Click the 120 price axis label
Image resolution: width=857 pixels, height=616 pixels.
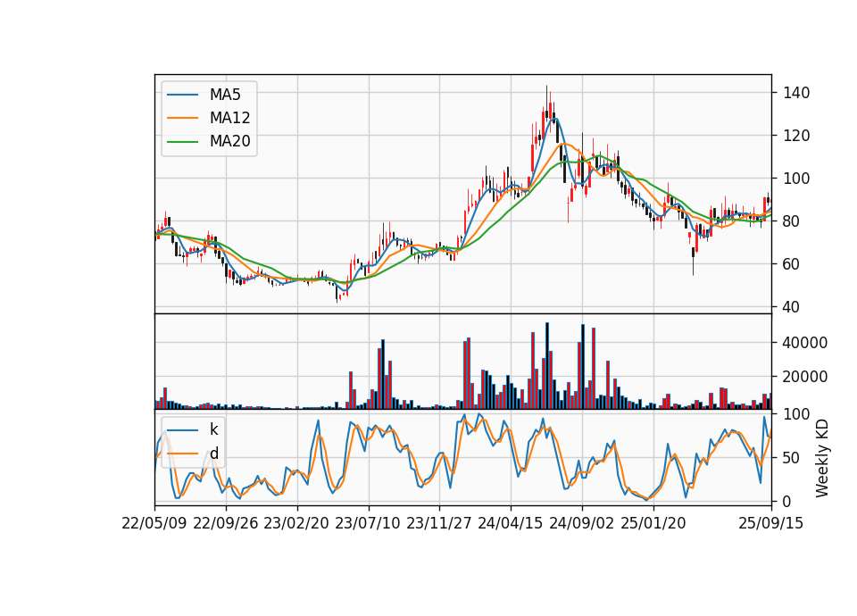[x=796, y=136]
